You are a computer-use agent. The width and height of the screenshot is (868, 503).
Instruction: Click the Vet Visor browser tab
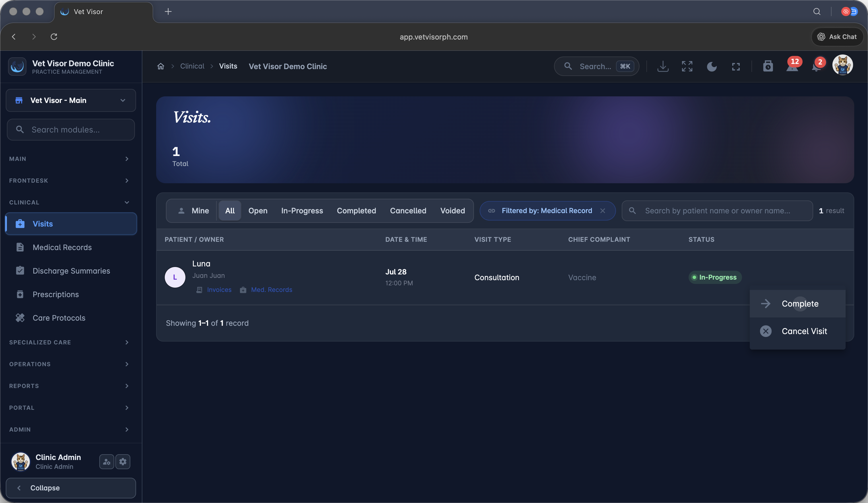click(x=103, y=12)
